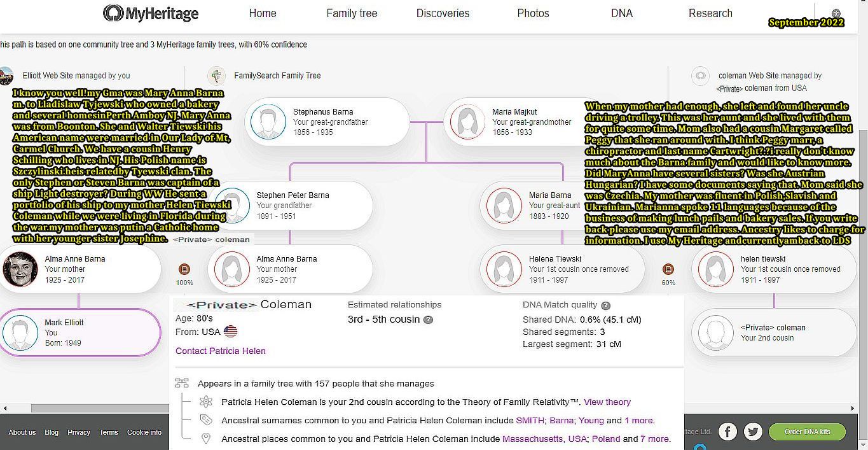
Task: Click Alma Anne Barna's photo thumbnail
Action: tap(20, 269)
